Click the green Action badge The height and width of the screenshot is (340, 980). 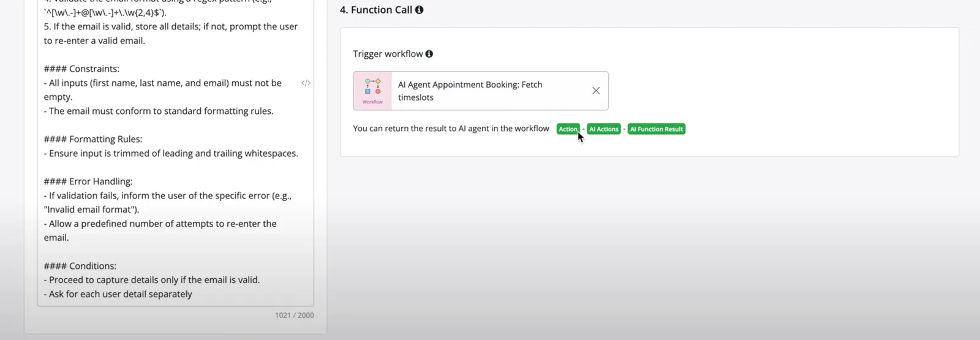pyautogui.click(x=568, y=129)
